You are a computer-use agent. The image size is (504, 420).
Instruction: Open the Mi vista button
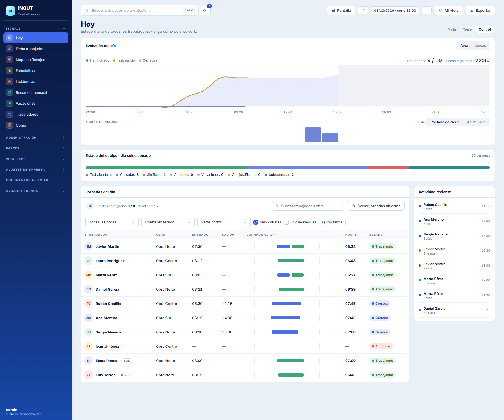449,10
